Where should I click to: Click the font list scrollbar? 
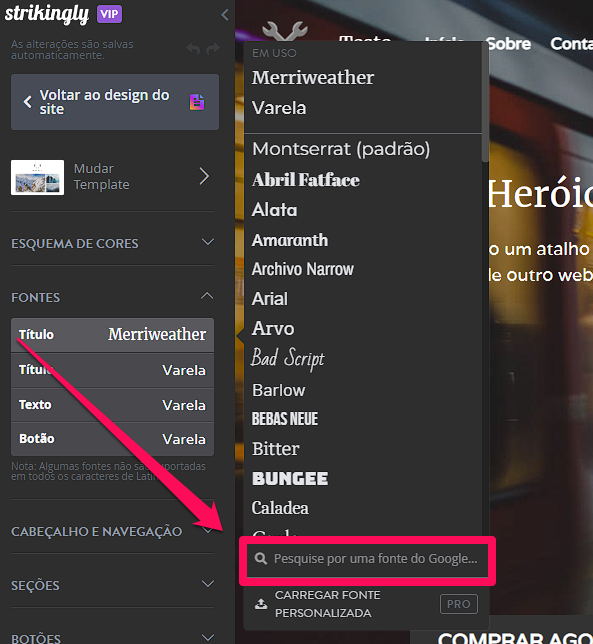485,103
